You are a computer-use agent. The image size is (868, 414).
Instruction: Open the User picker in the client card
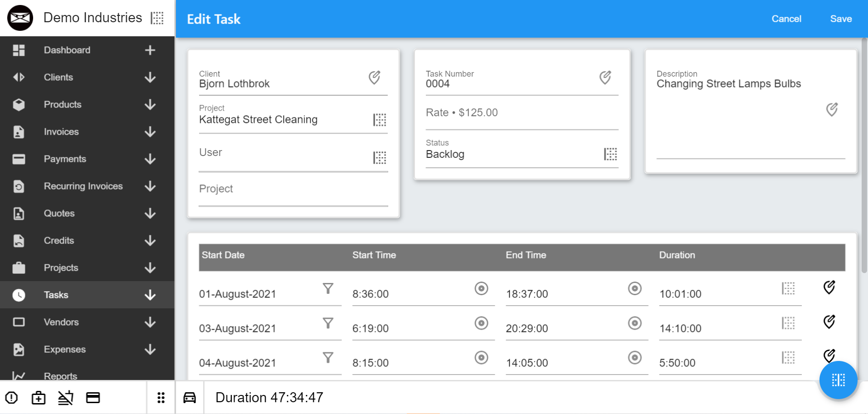pyautogui.click(x=380, y=157)
